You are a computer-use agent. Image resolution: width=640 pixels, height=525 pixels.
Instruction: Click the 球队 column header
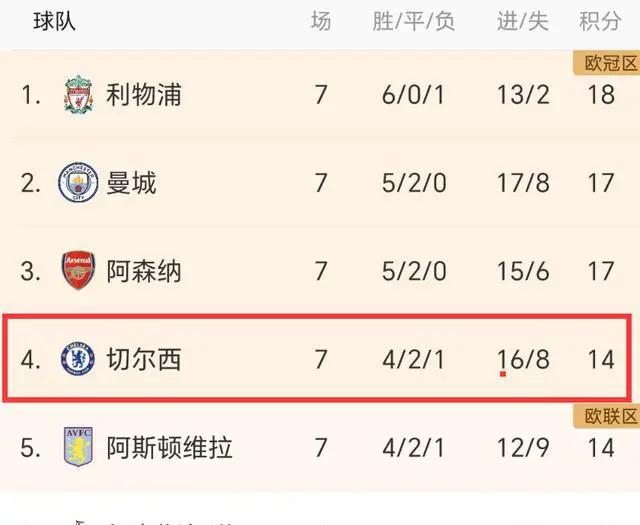[54, 21]
